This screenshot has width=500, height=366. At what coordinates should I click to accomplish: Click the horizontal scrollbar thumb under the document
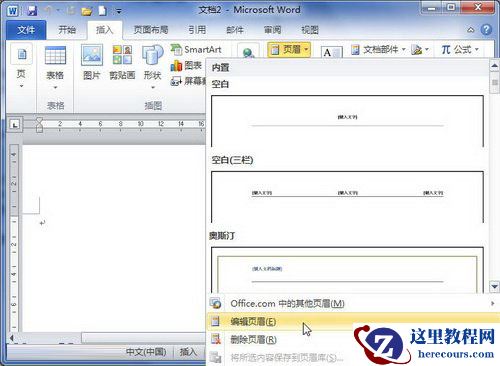coord(144,338)
